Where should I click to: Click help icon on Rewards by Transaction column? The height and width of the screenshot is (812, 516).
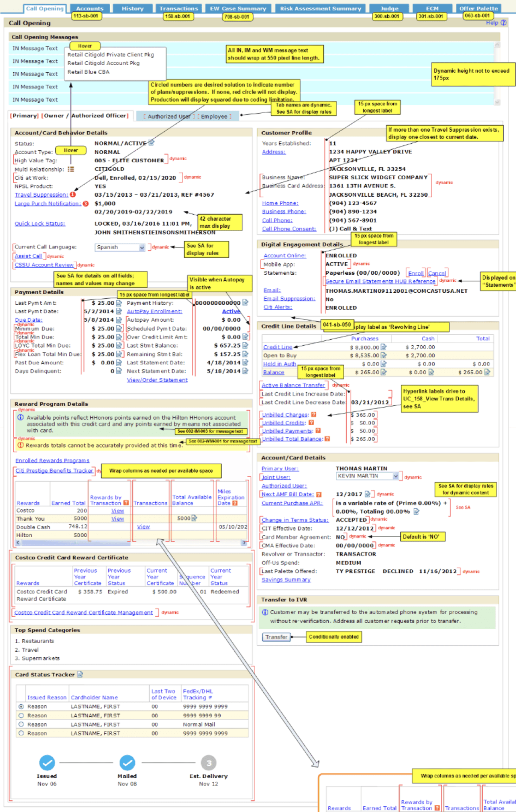coord(126,503)
